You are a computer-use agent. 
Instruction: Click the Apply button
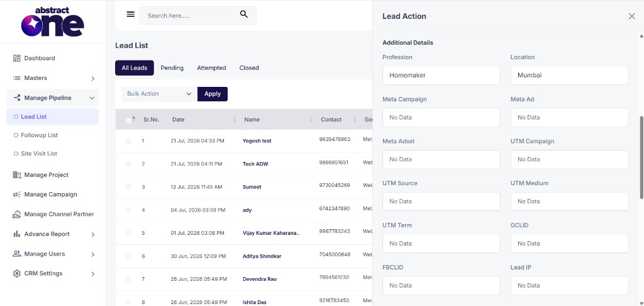point(213,94)
